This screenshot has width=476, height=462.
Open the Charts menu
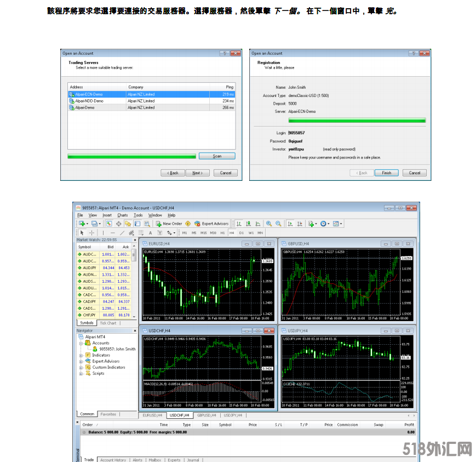point(123,215)
